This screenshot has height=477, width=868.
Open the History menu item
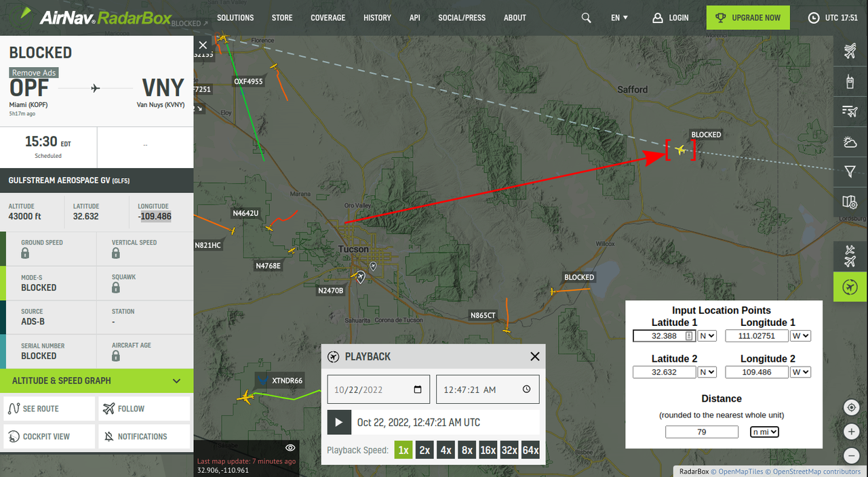tap(377, 18)
